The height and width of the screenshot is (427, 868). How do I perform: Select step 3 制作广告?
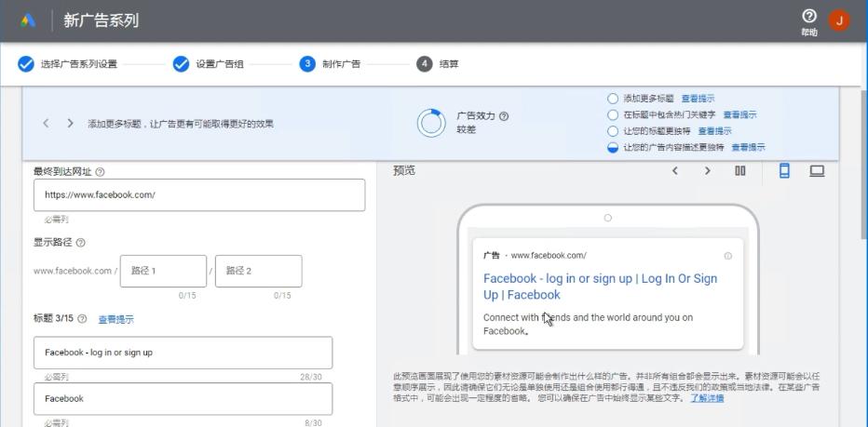331,64
